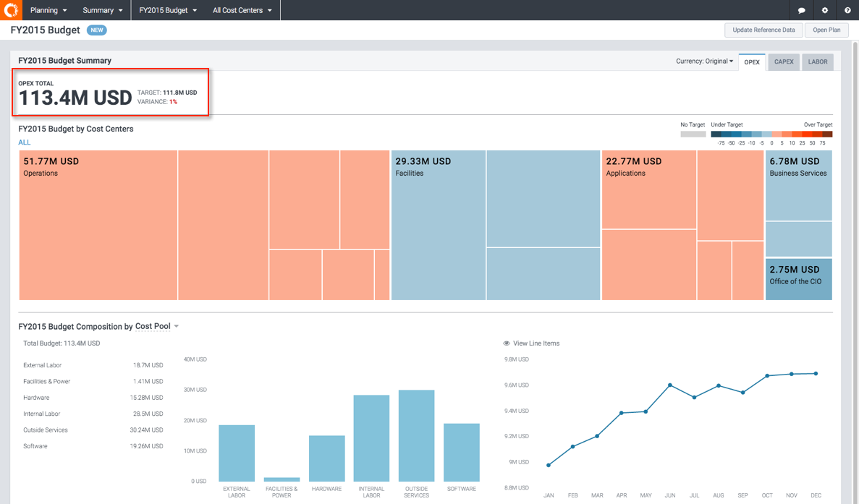Click the orange app logo icon
Screen dimensions: 859x504
[x=11, y=10]
